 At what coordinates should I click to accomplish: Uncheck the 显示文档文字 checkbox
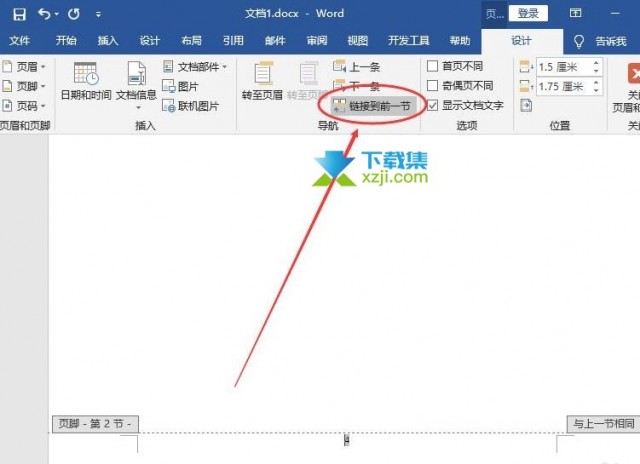[432, 105]
